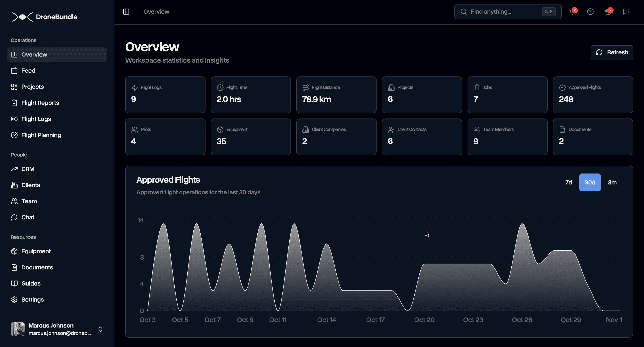Switch the chart range to 7d

pos(568,182)
